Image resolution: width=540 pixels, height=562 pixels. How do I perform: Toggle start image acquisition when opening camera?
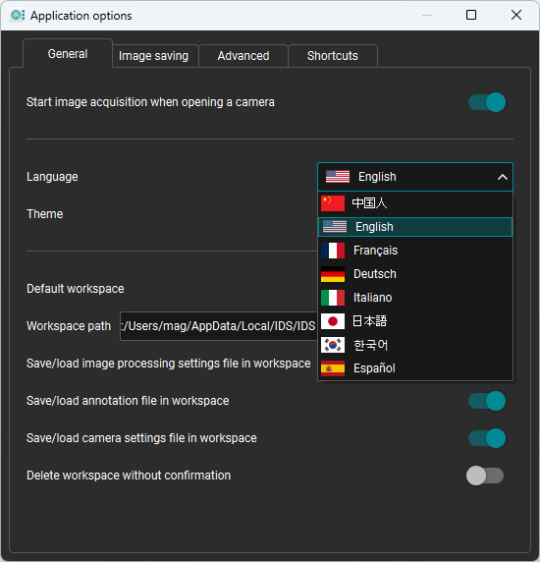pos(487,102)
